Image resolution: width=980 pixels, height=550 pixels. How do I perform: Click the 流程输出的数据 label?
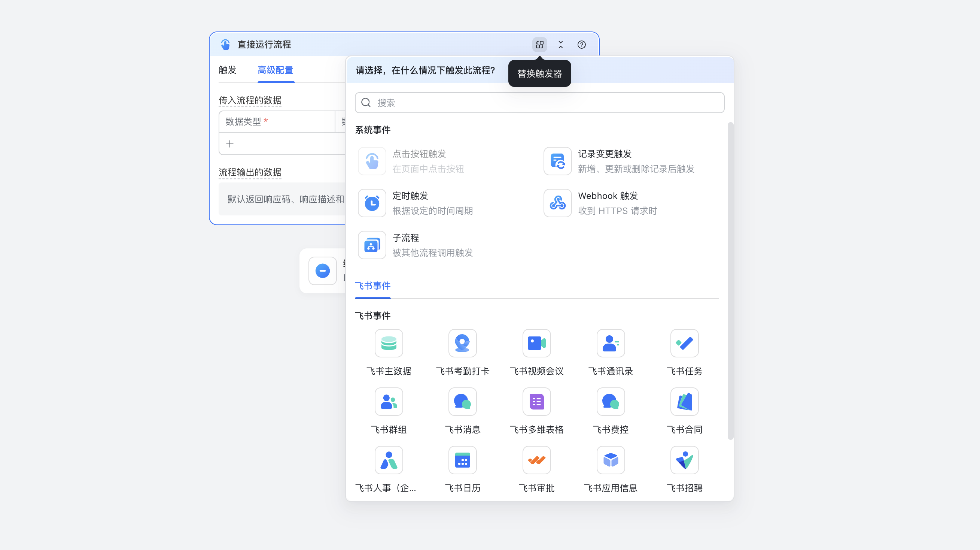click(x=250, y=172)
